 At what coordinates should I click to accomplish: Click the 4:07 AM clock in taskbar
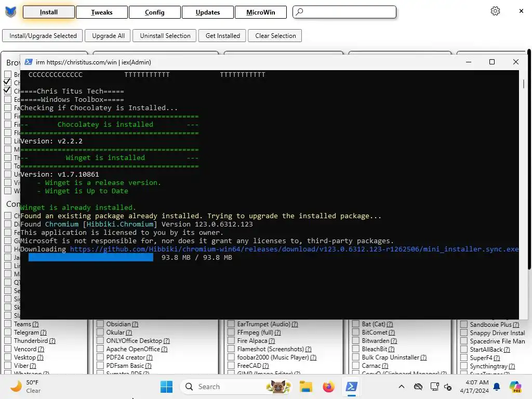click(477, 382)
